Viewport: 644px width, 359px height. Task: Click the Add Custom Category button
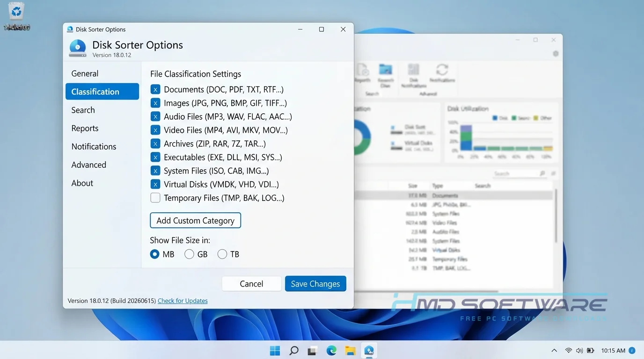pyautogui.click(x=195, y=221)
